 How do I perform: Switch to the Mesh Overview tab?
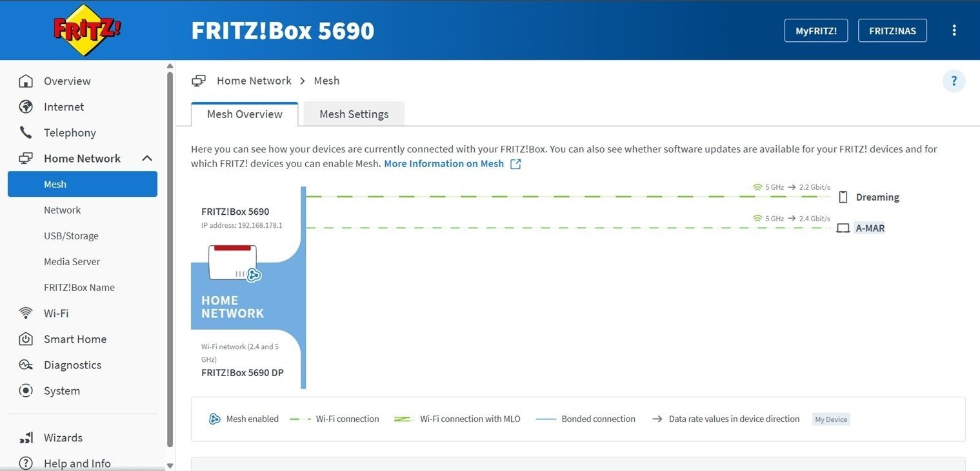(245, 114)
